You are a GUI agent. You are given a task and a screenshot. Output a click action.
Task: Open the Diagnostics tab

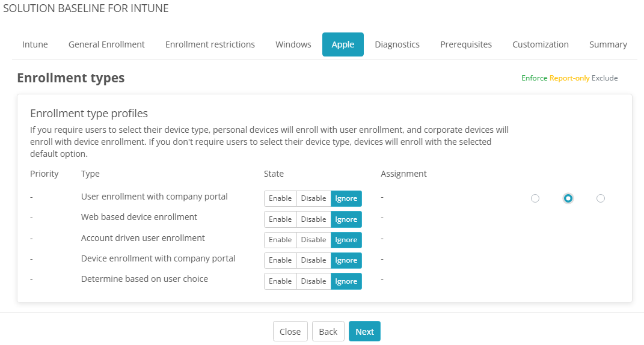[397, 44]
